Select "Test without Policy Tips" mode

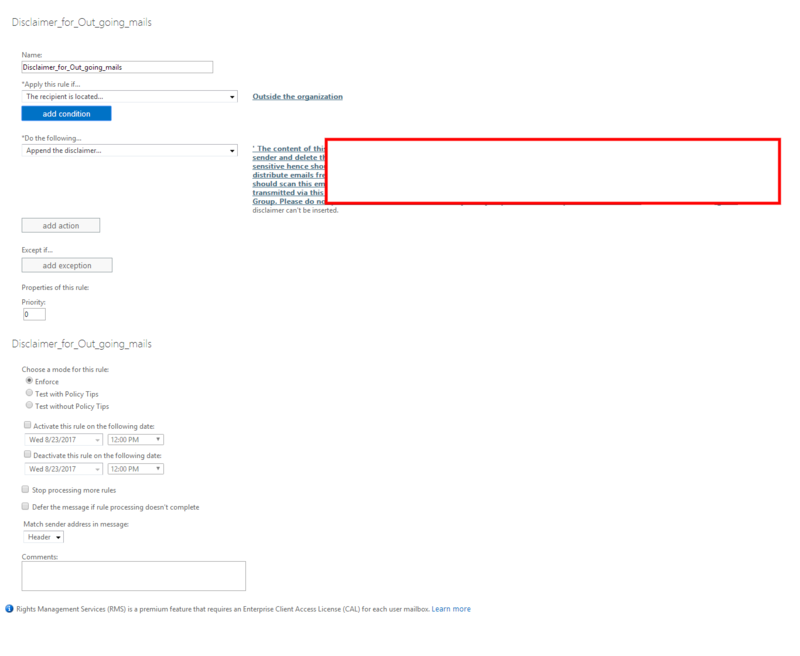click(30, 404)
